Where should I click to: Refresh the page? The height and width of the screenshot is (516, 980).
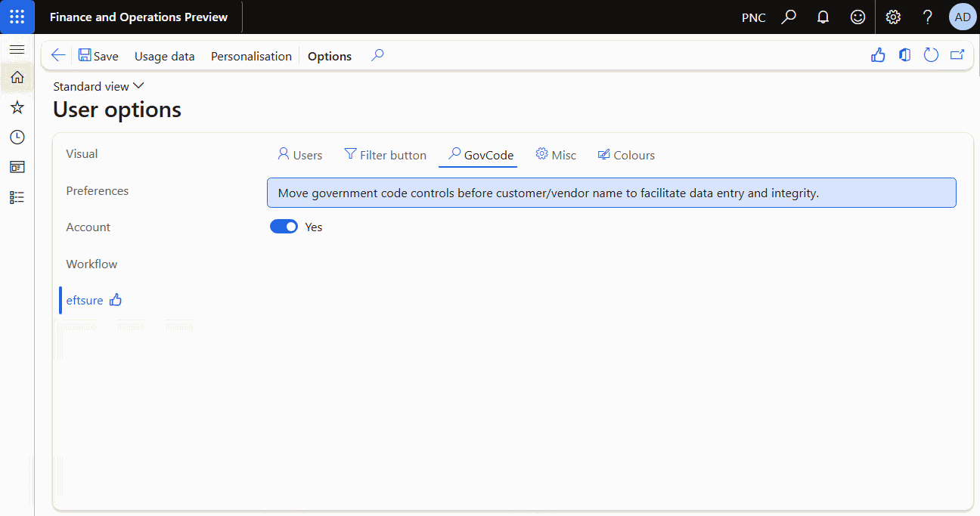coord(932,55)
